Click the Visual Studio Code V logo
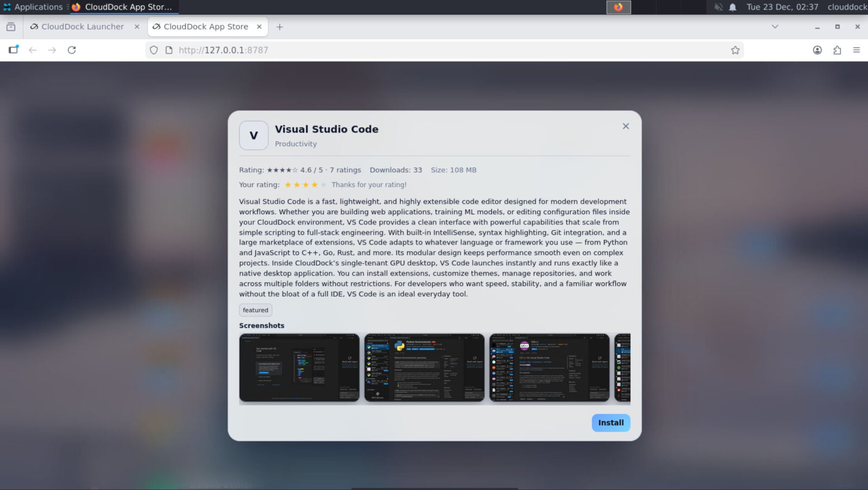 pos(253,135)
